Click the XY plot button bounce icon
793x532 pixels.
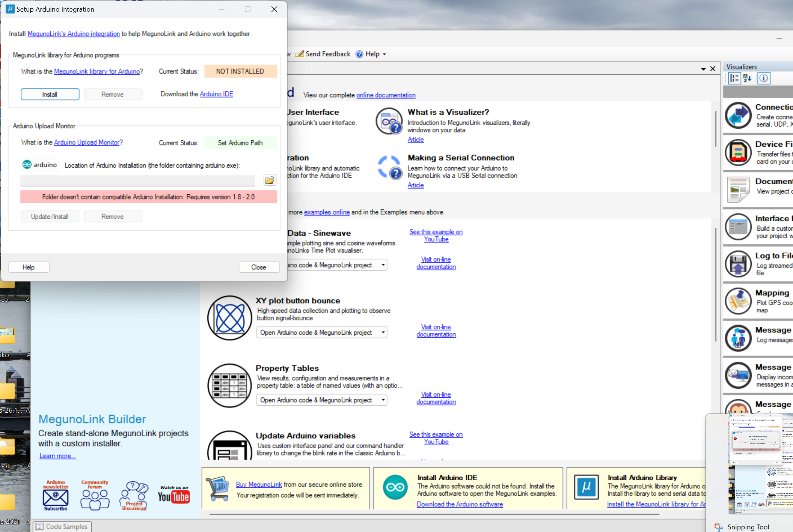click(229, 318)
